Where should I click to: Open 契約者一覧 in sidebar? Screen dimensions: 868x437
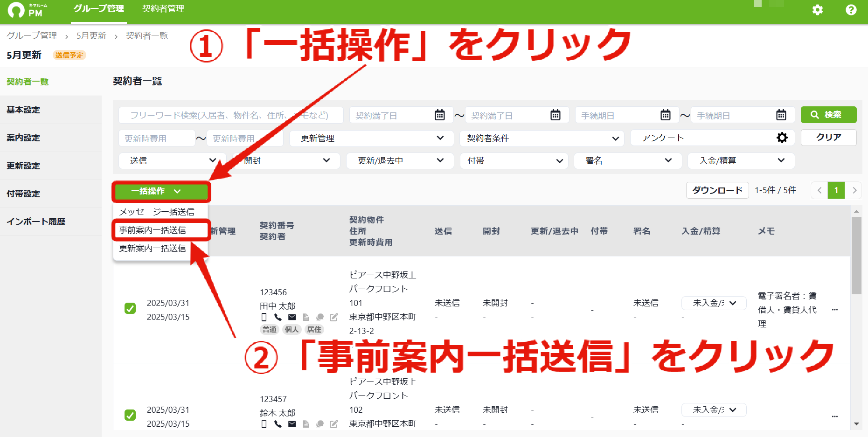coord(51,82)
